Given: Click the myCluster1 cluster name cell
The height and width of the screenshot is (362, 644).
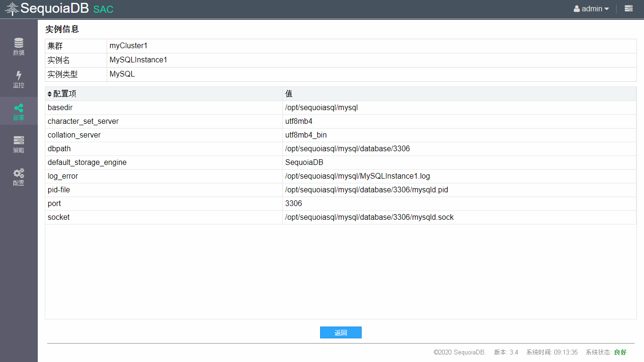Looking at the screenshot, I should tap(128, 46).
